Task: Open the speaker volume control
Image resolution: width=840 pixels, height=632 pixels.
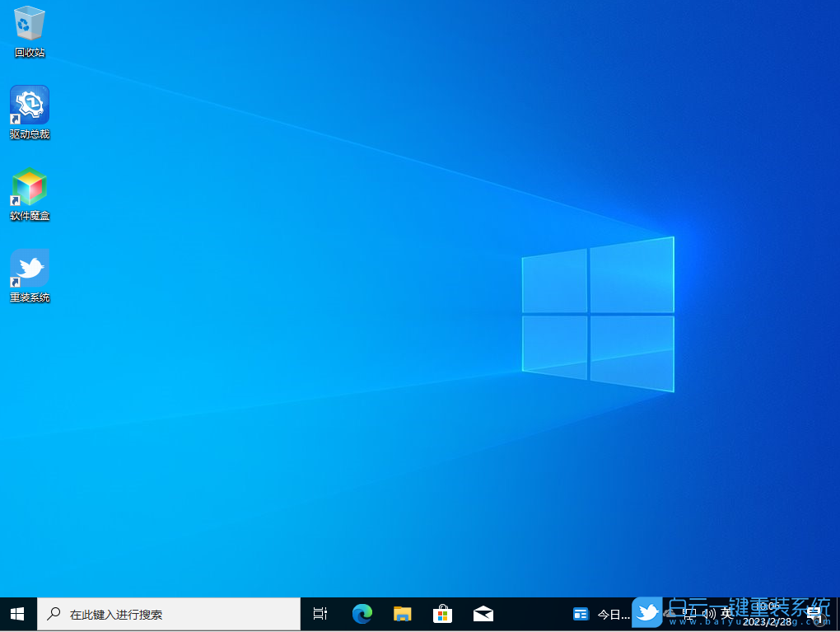Action: coord(707,613)
